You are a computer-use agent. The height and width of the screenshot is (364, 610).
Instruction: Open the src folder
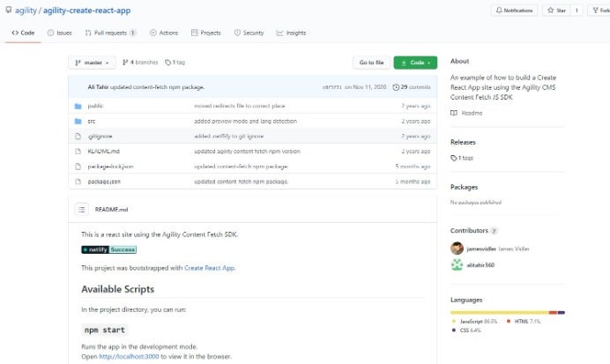(x=92, y=122)
